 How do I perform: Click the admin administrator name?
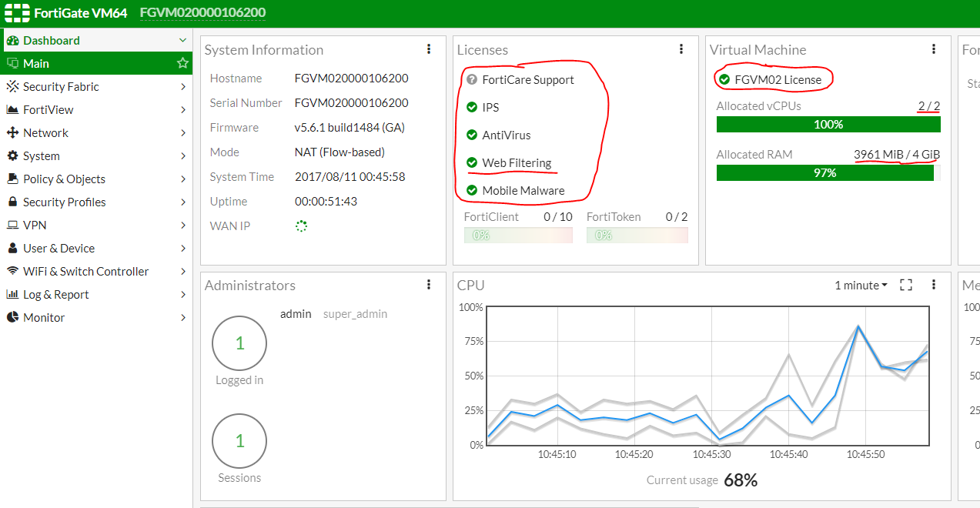pos(296,314)
